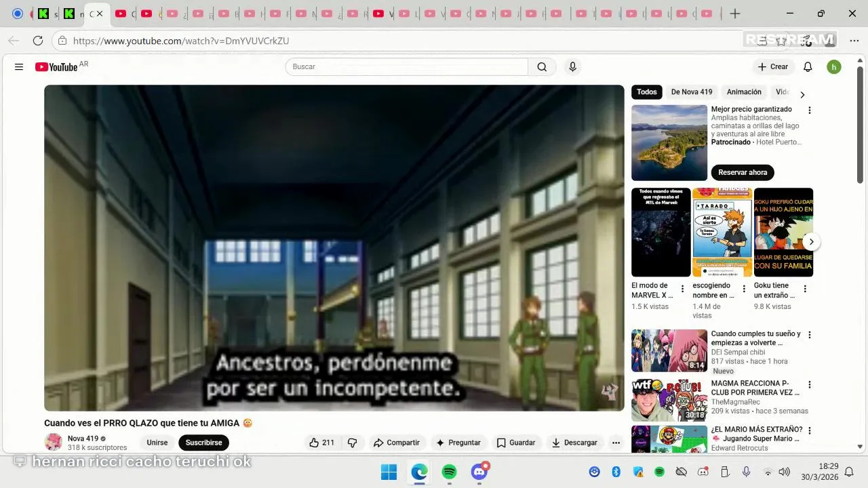Open the Bluetooth tray icon
868x488 pixels.
(x=616, y=472)
